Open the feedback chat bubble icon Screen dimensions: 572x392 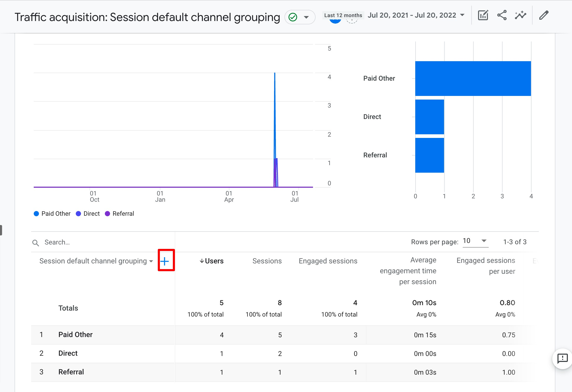562,359
